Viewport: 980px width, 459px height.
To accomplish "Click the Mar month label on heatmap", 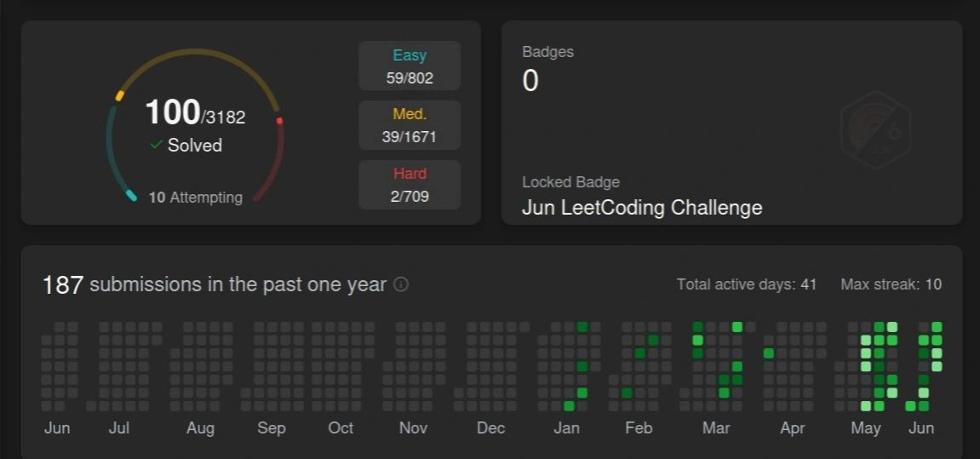I will tap(715, 427).
